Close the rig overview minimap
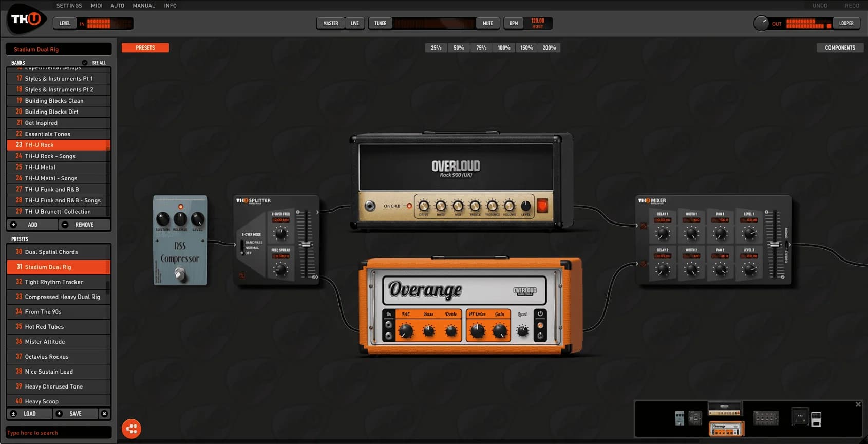This screenshot has width=868, height=444. (x=858, y=404)
